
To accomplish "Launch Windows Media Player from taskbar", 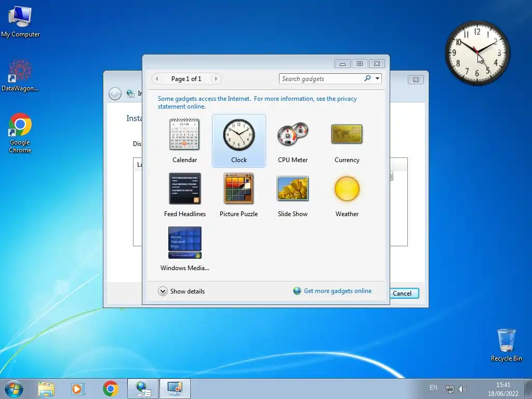I will coord(78,389).
